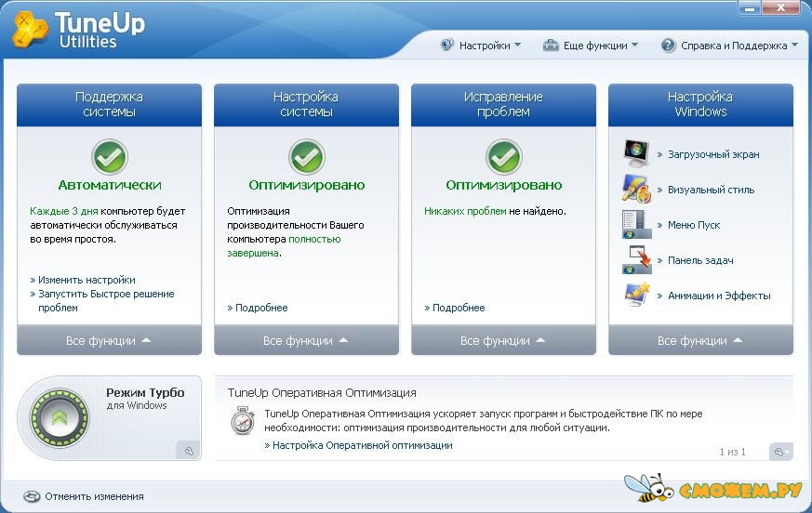Click the Меню Пуск icon
The width and height of the screenshot is (812, 513).
pos(636,224)
